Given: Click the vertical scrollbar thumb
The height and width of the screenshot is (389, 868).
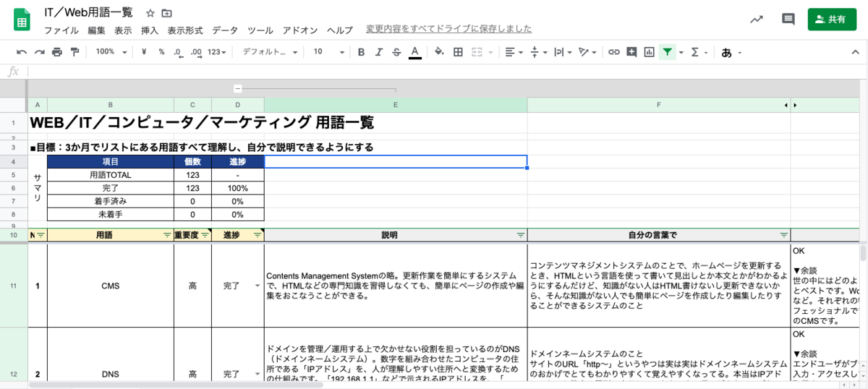Looking at the screenshot, I should 863,252.
